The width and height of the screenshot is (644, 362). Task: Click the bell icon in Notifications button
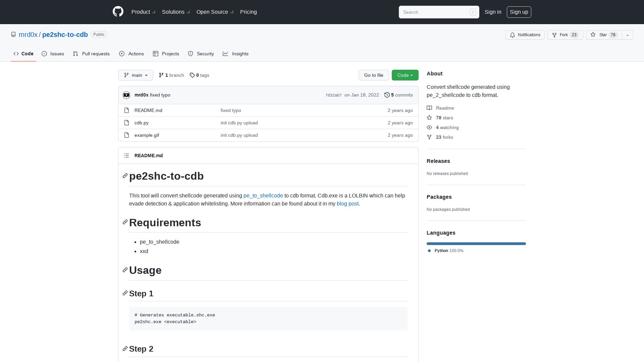pos(513,35)
